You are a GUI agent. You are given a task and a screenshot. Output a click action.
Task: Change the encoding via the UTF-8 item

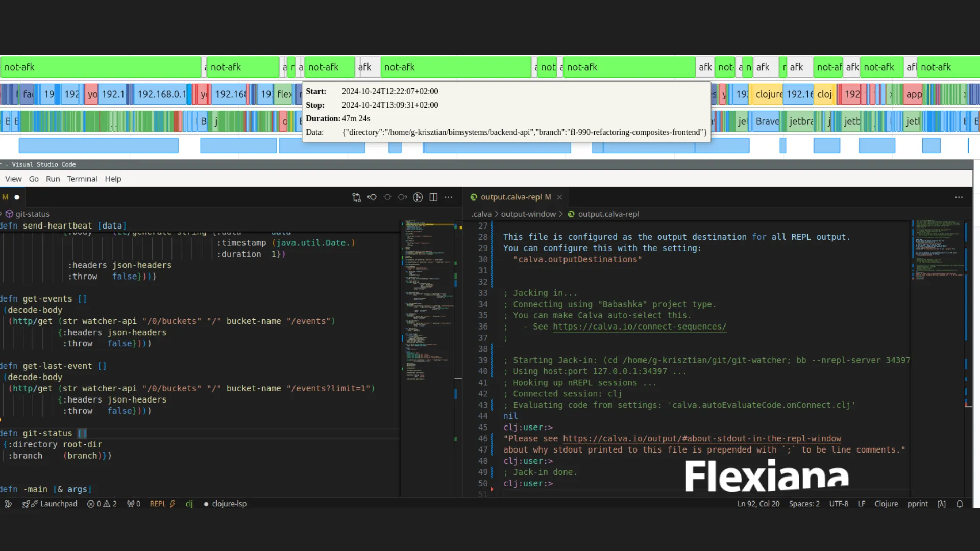click(839, 504)
